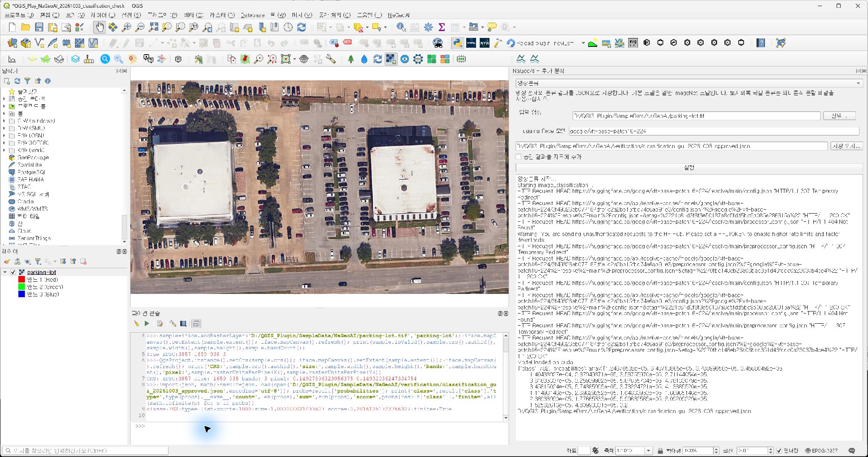Screen dimensions: 868x457
Task: Open the Raster menu before Database
Action: click(222, 15)
